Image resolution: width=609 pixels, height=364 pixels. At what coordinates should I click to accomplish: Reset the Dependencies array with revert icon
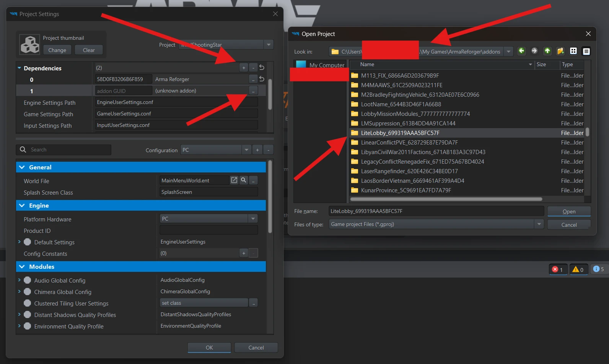[x=262, y=67]
